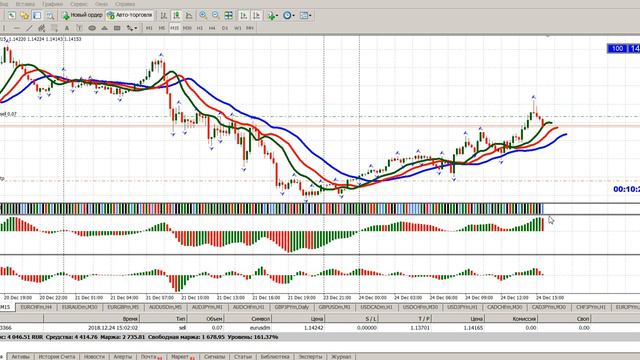Select the rectangle drawing tool

117,28
